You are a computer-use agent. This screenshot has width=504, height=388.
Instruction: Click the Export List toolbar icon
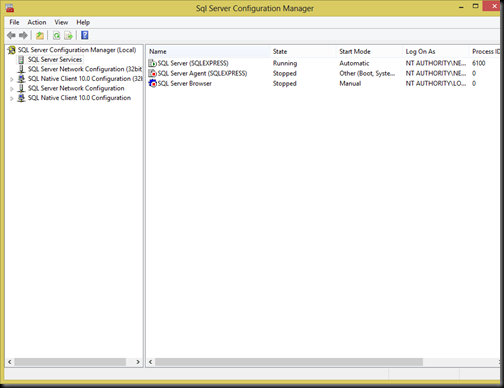(x=68, y=35)
